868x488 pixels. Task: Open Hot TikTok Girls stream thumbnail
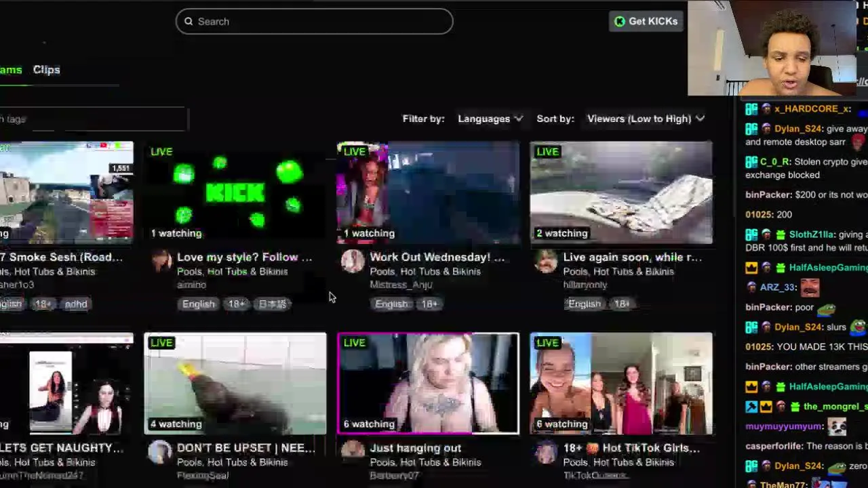point(621,384)
